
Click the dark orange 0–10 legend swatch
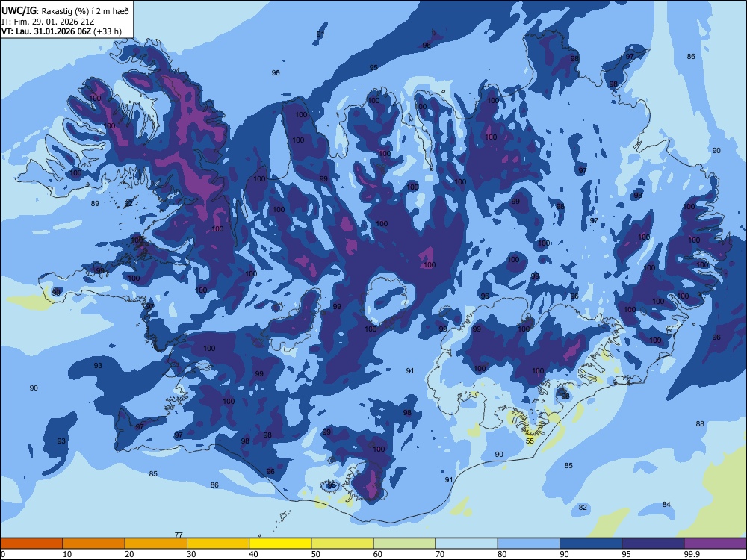point(31,544)
